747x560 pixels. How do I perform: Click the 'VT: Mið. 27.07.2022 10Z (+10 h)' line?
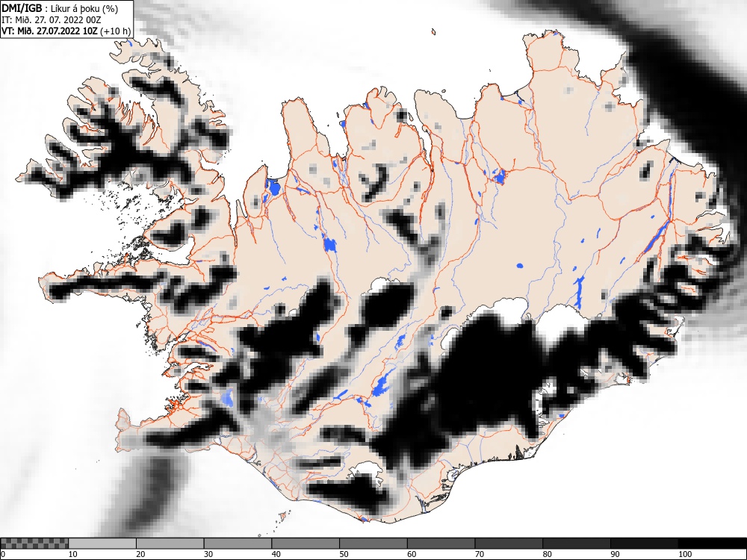coord(66,31)
